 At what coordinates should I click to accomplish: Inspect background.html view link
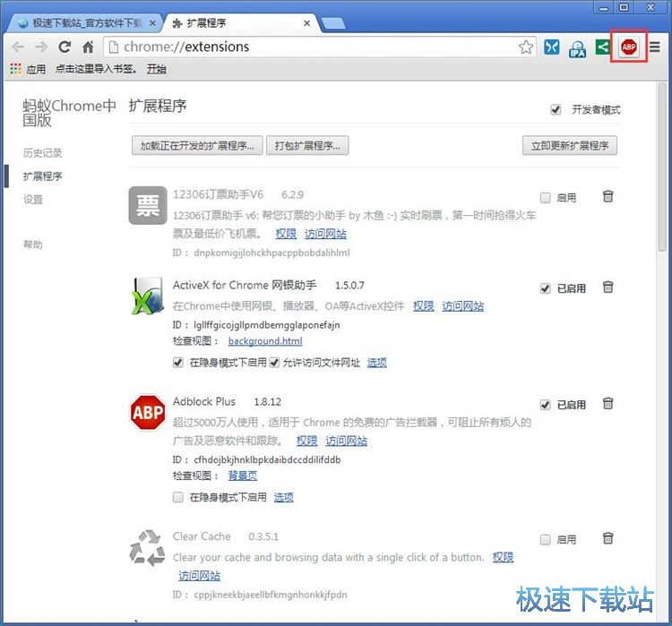point(265,341)
